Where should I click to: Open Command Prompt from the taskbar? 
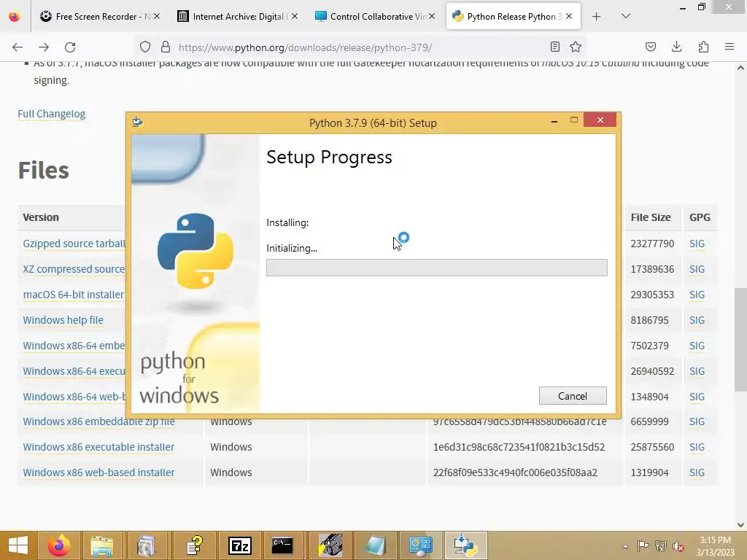click(x=282, y=545)
